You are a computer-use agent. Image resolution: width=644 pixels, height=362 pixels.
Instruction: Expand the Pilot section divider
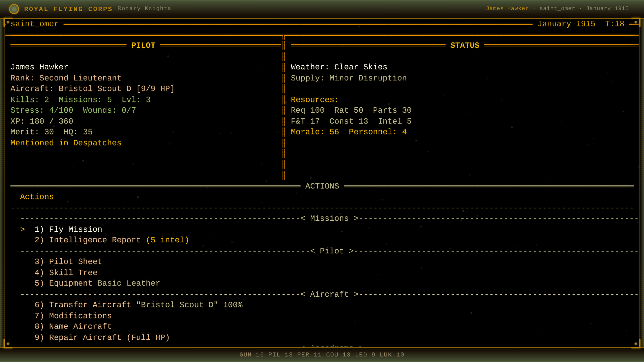tap(331, 251)
